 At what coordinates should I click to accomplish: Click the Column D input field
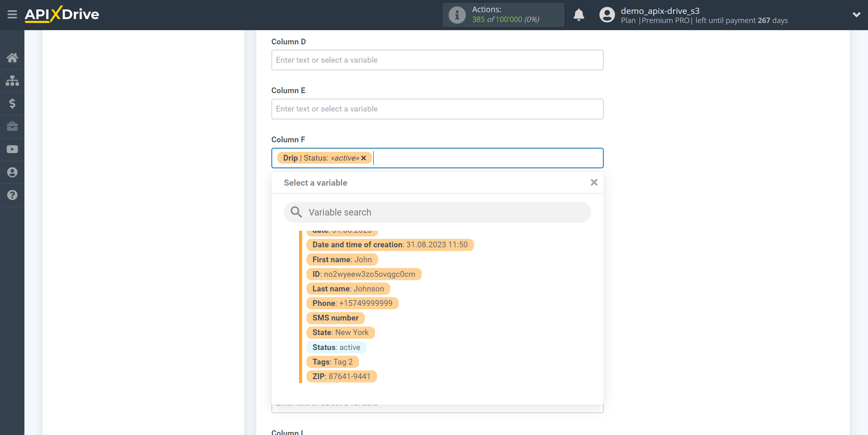click(437, 60)
